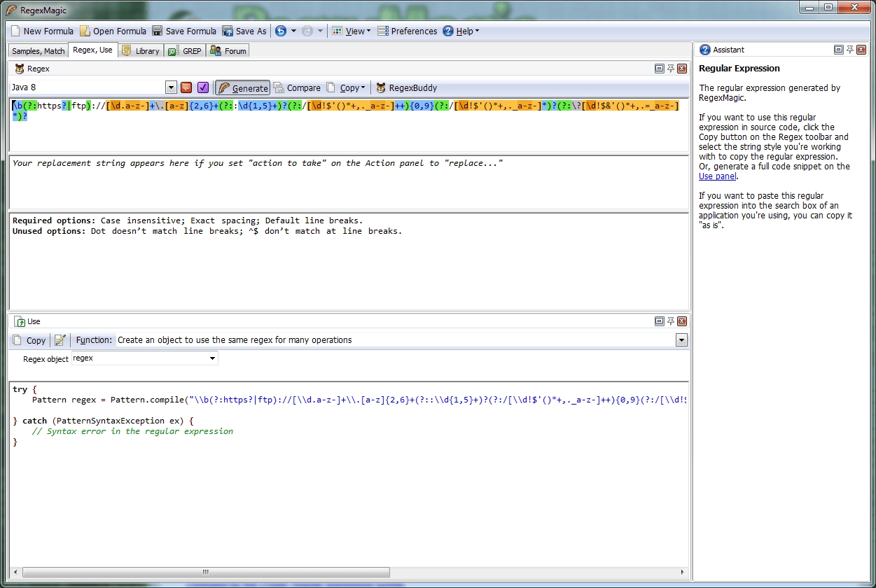Click the Unused options text line
This screenshot has height=588, width=876.
click(207, 231)
